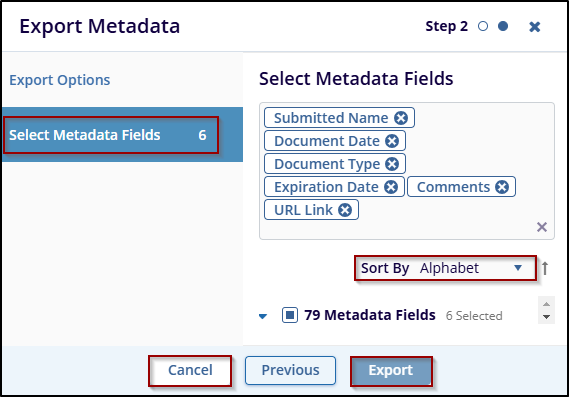Open the Sort By Alphabet dropdown
Viewport: 569px width, 397px height.
point(445,268)
